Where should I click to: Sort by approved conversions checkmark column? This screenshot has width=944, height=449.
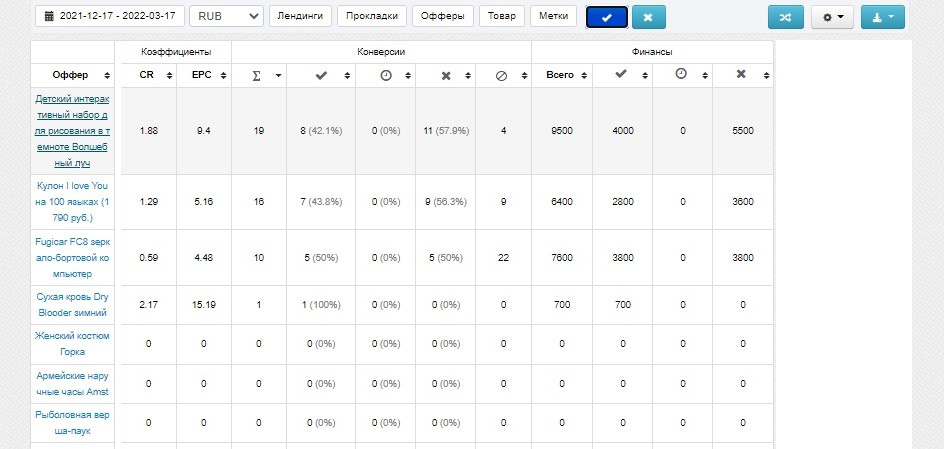tap(321, 75)
